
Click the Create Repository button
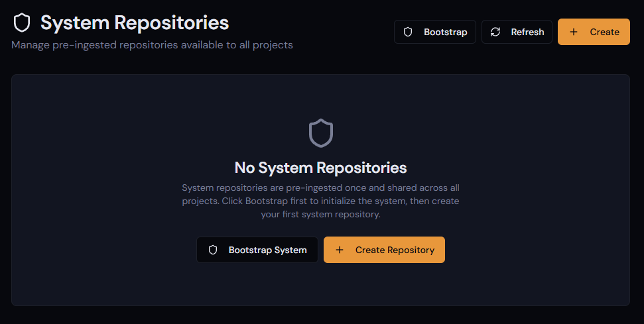pyautogui.click(x=384, y=250)
